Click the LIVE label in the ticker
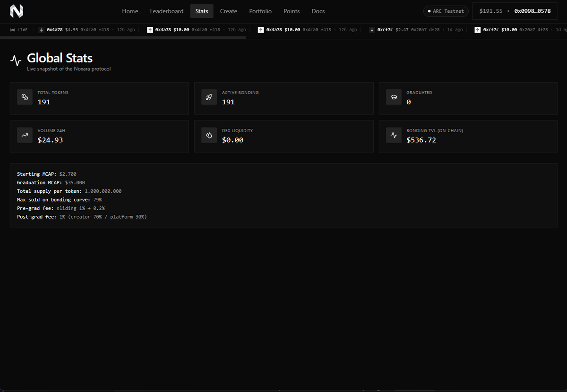The image size is (567, 392). tap(22, 30)
